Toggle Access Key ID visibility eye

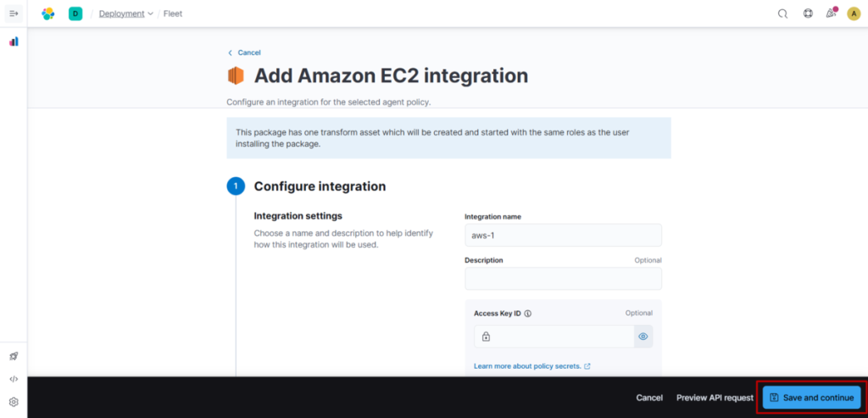(643, 337)
